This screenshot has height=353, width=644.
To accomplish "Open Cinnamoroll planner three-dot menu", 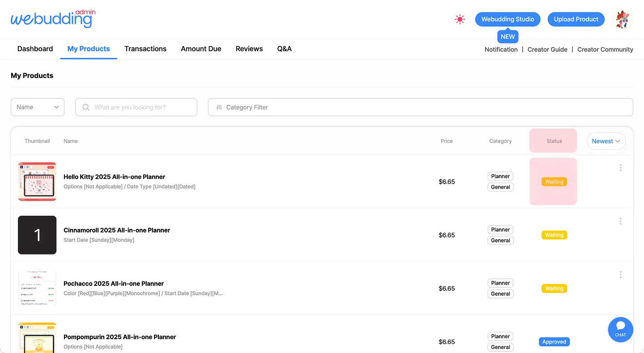I will [x=620, y=221].
